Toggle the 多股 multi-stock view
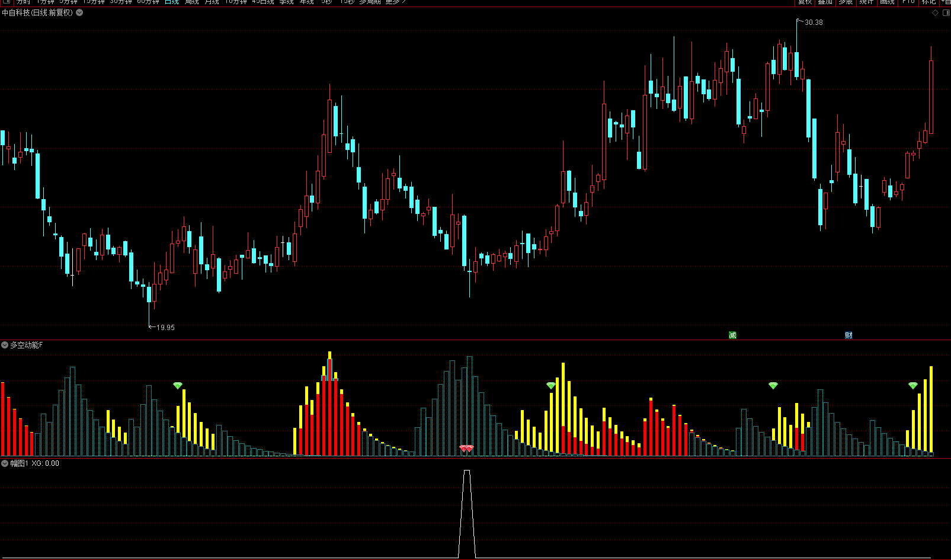Viewport: 951px width, 560px height. (846, 2)
